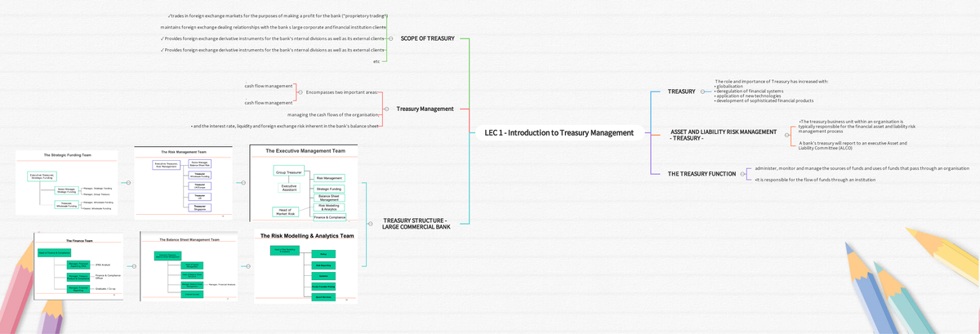Select the SCOPE OF TREASURY node
Image resolution: width=980 pixels, height=334 pixels.
(x=427, y=38)
